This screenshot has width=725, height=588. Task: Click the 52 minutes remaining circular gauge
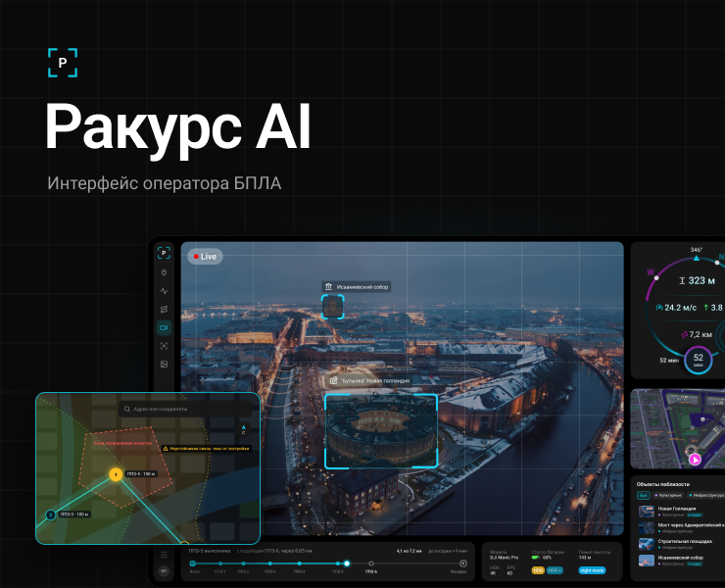click(x=699, y=360)
